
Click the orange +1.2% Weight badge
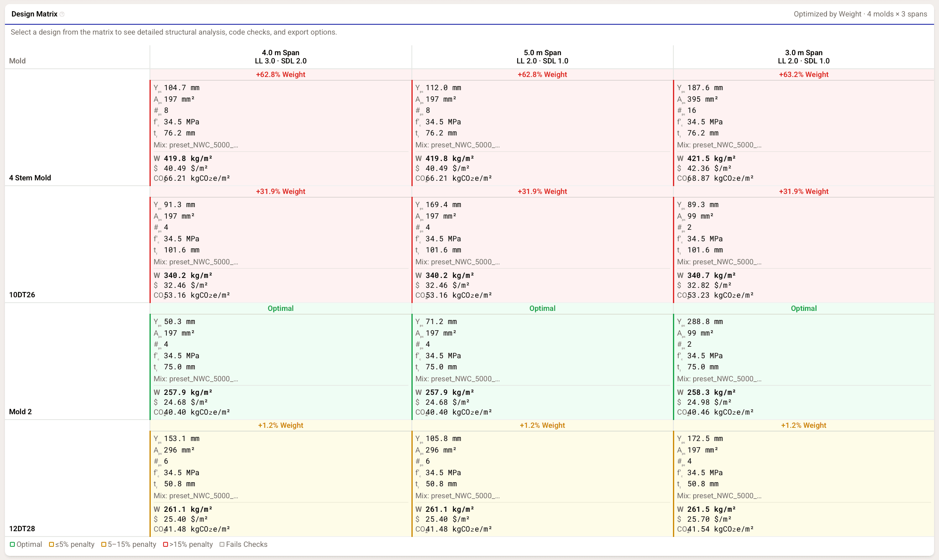pos(281,425)
